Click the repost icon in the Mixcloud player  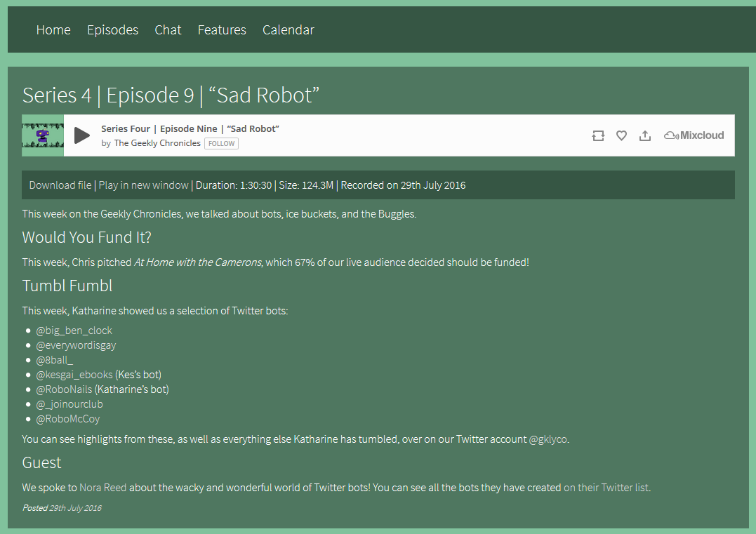(598, 135)
